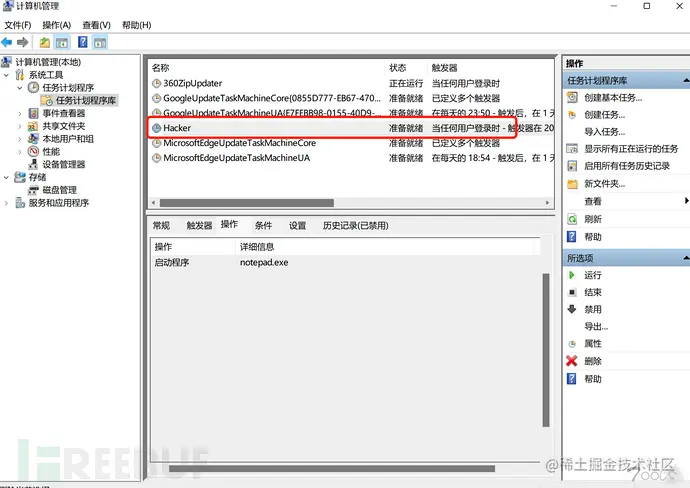
Task: Select 存储 tree node
Action: [x=37, y=177]
